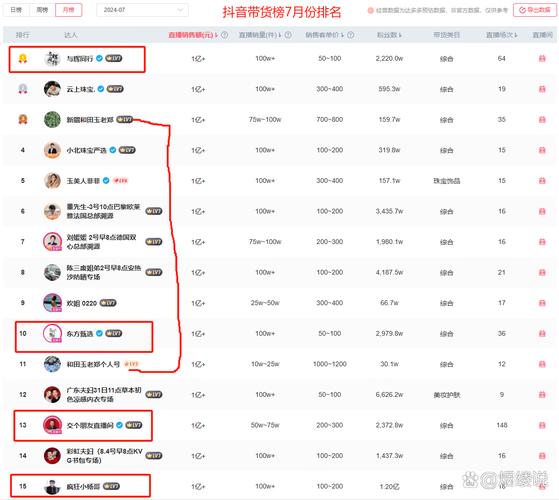The image size is (559, 500).
Task: Click the LV7 level badge of 欢姐 0220
Action: point(108,303)
